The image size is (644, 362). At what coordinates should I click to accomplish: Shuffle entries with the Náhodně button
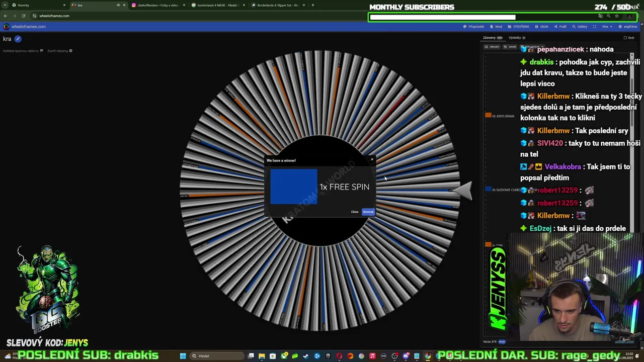(x=492, y=47)
